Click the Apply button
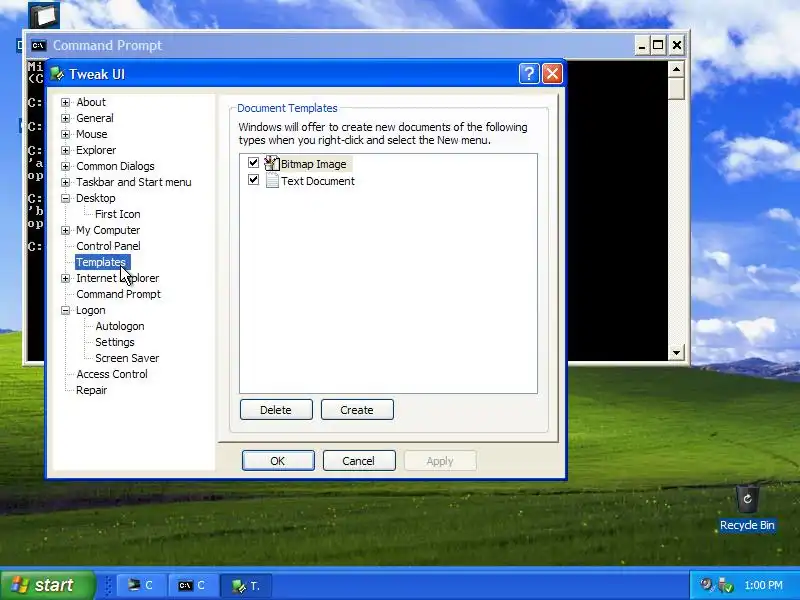800x600 pixels. coord(440,461)
